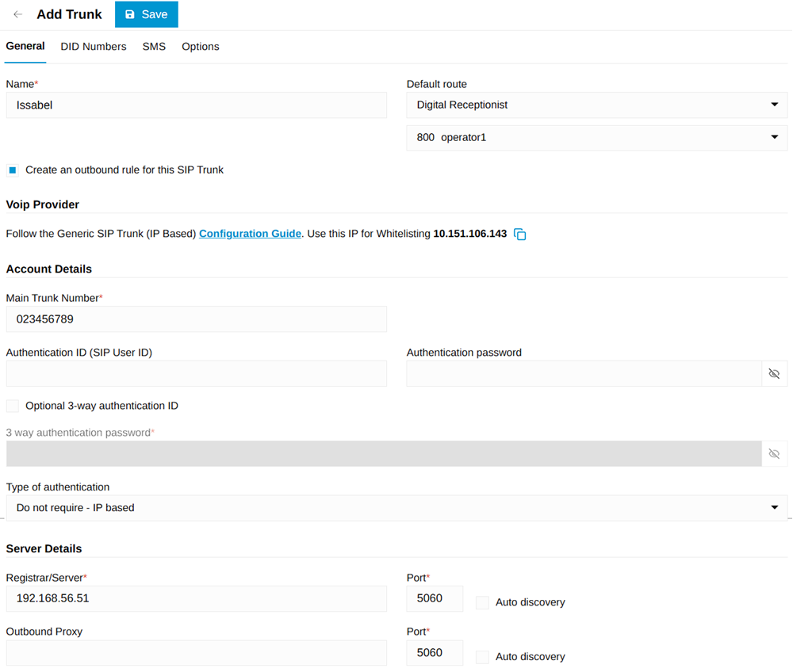793x672 pixels.
Task: Go back using the left arrow
Action: tap(17, 14)
